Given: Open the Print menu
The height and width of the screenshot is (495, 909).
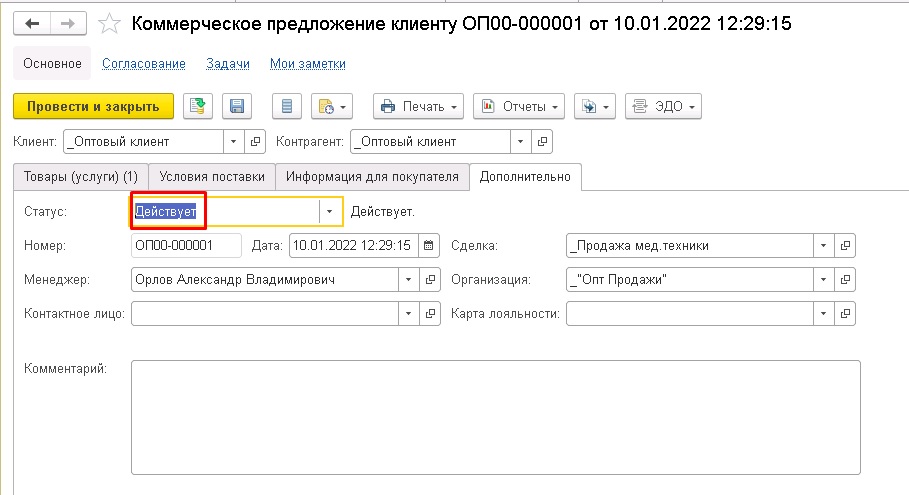Looking at the screenshot, I should click(418, 107).
